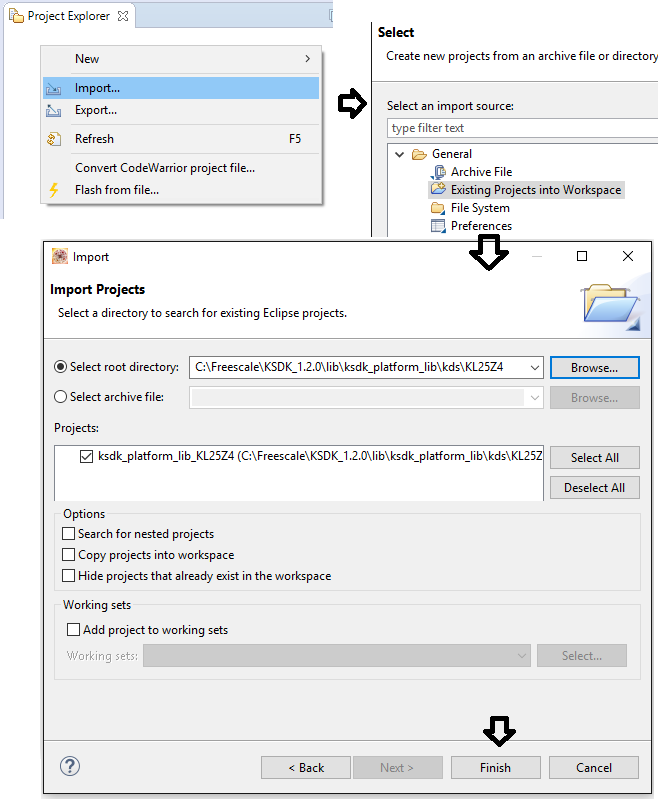Select the root directory radio button
Viewport: 658px width, 804px height.
click(x=61, y=367)
